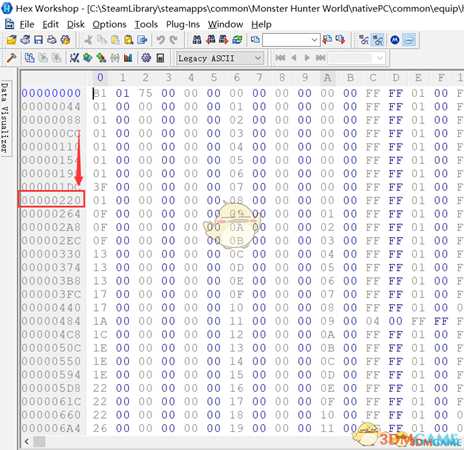Click the Save floppy disk icon

click(38, 40)
